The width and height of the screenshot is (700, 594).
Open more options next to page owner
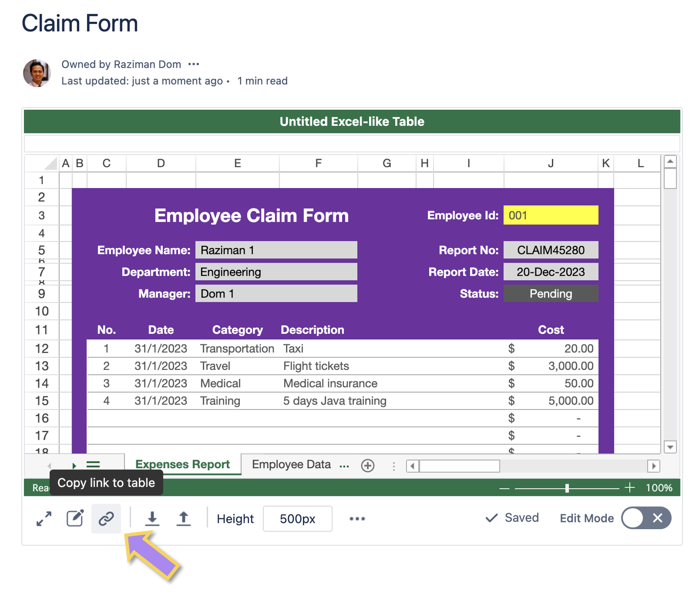click(193, 64)
